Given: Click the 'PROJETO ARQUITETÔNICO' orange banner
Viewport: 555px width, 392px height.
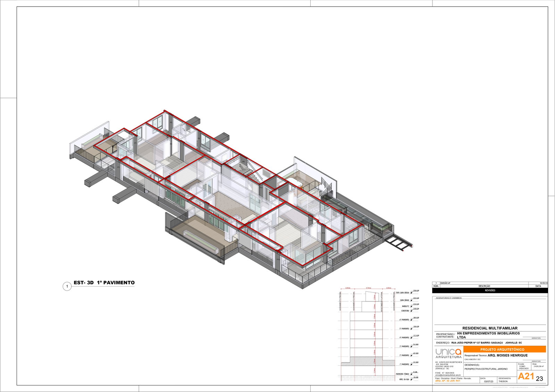Looking at the screenshot, I should [505, 349].
